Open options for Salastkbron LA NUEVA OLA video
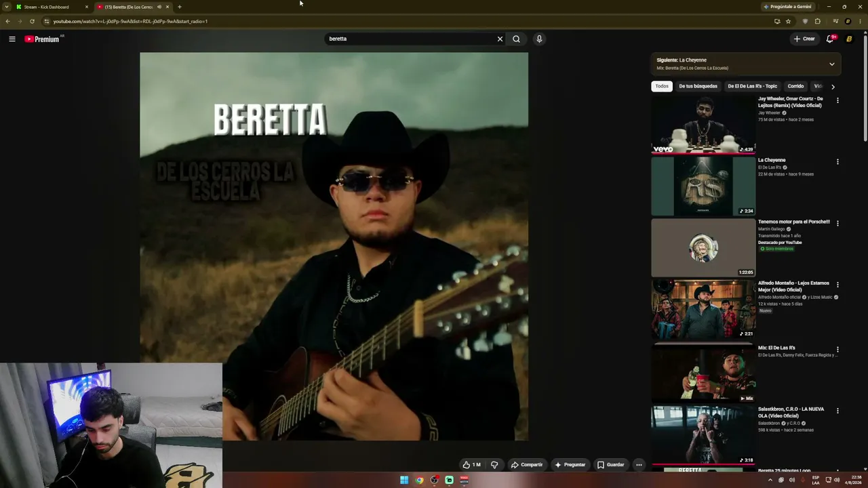Viewport: 868px width, 488px height. (837, 411)
